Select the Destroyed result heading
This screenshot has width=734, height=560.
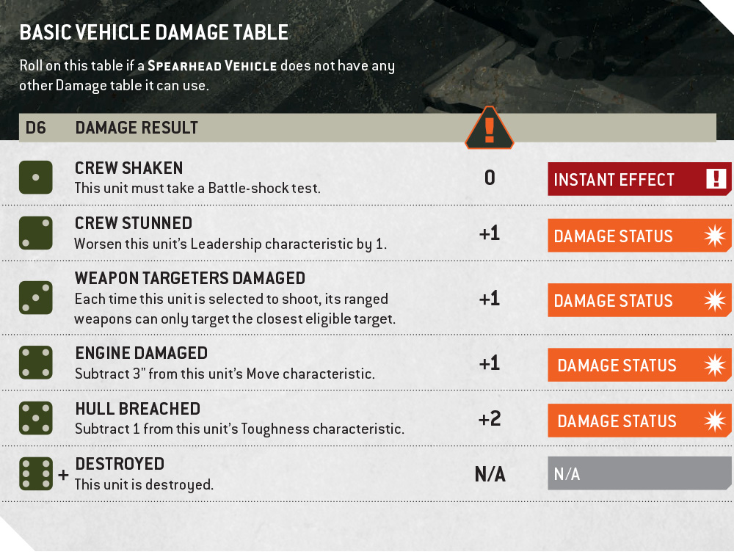[x=120, y=464]
